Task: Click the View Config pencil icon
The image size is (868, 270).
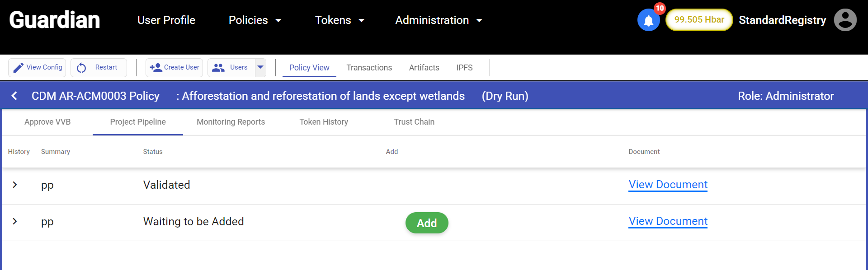Action: (18, 68)
